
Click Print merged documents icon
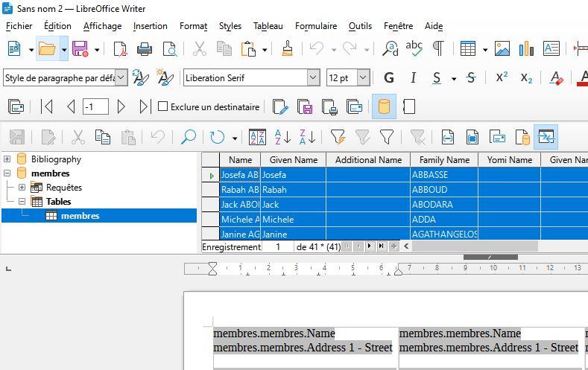tap(329, 106)
